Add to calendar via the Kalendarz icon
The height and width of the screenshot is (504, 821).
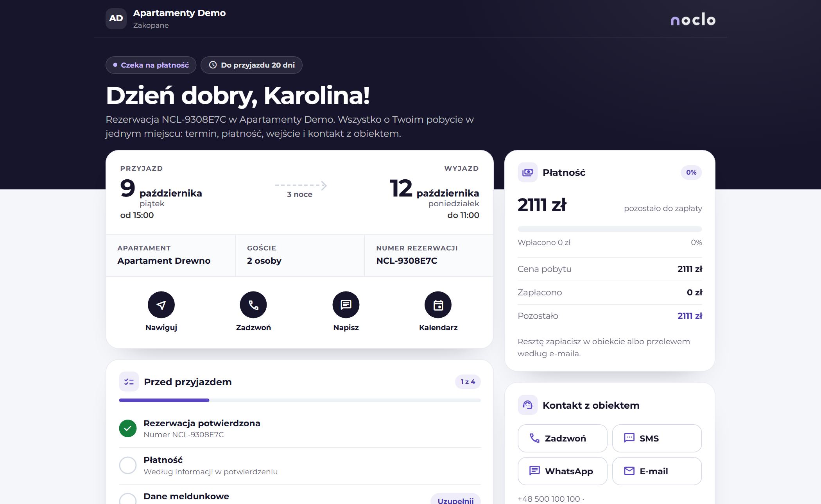tap(438, 305)
